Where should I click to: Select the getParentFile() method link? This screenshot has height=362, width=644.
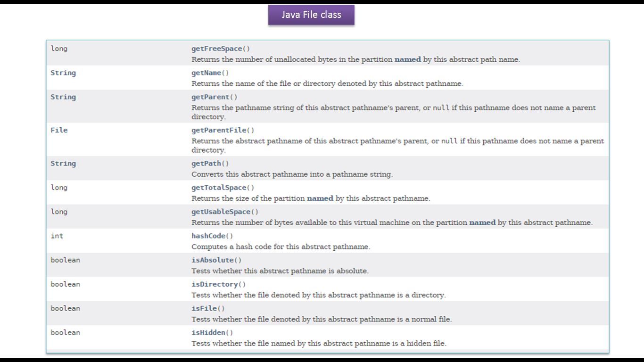[220, 130]
